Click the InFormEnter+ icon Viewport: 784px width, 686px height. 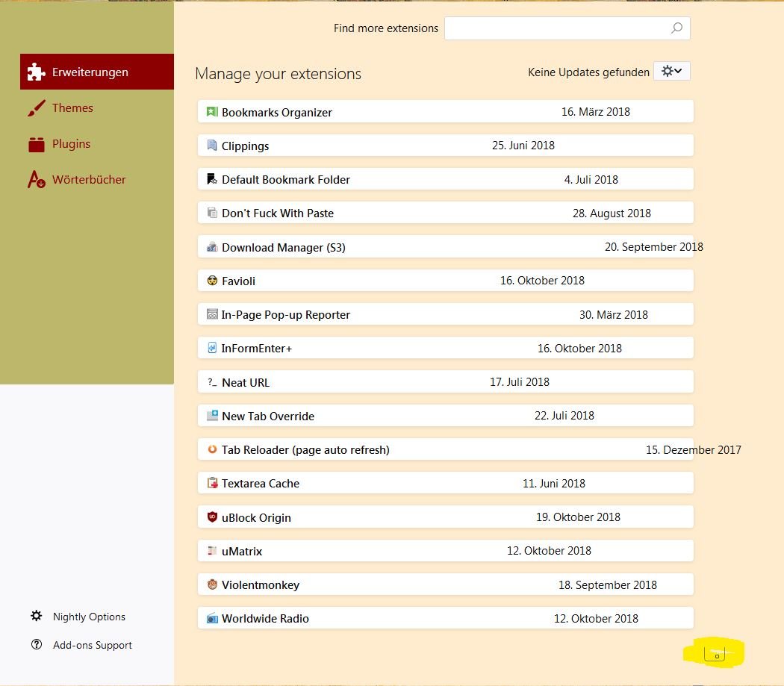coord(212,348)
